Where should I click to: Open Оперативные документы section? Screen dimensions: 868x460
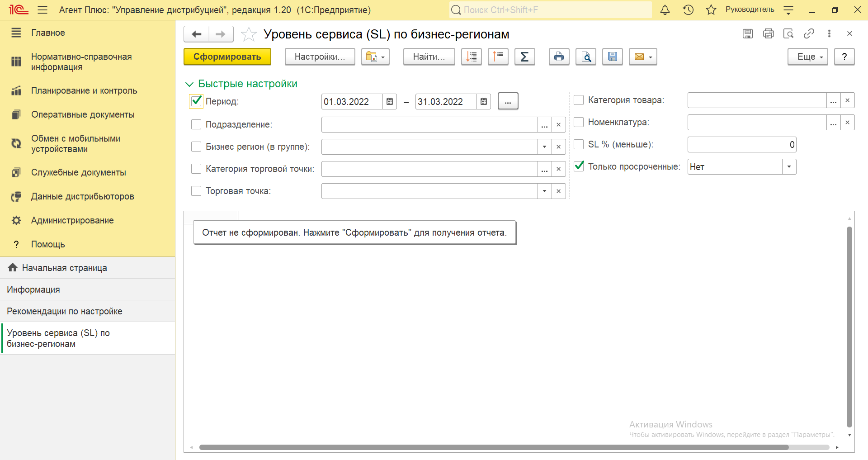[87, 114]
